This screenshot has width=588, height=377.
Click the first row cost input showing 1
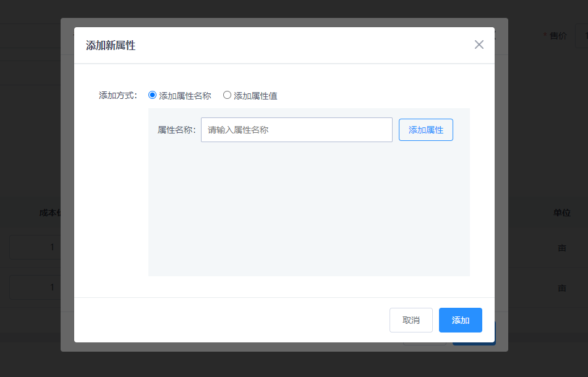click(x=35, y=247)
